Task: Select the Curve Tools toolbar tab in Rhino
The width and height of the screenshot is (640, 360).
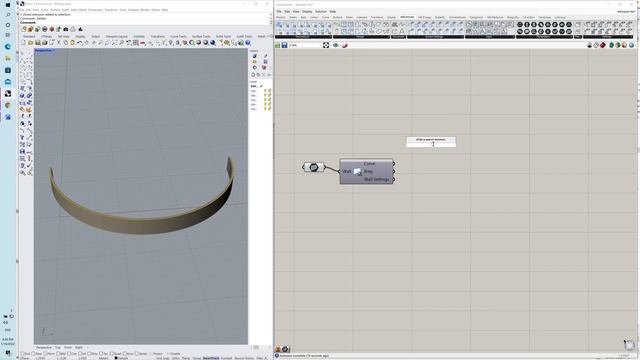Action: click(178, 36)
